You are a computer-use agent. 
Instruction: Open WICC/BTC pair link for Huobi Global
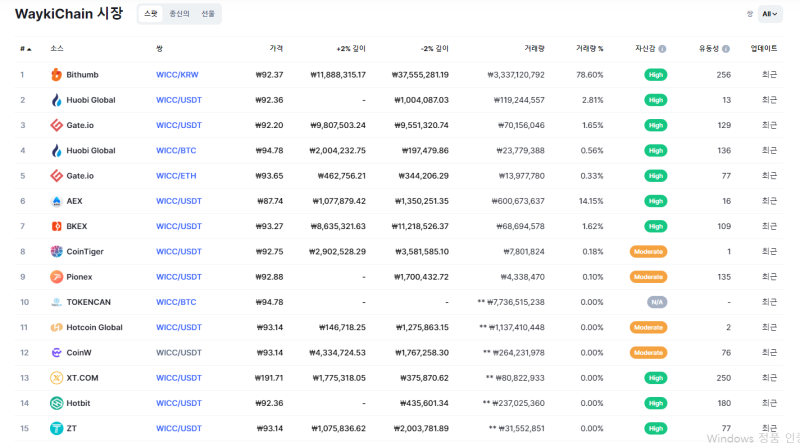pyautogui.click(x=176, y=151)
